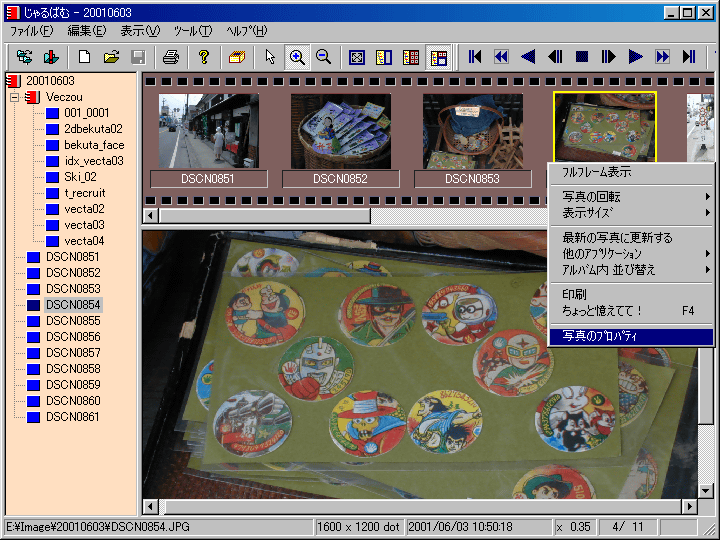Collapse the Veczou tree node
The width and height of the screenshot is (720, 540).
(x=15, y=97)
